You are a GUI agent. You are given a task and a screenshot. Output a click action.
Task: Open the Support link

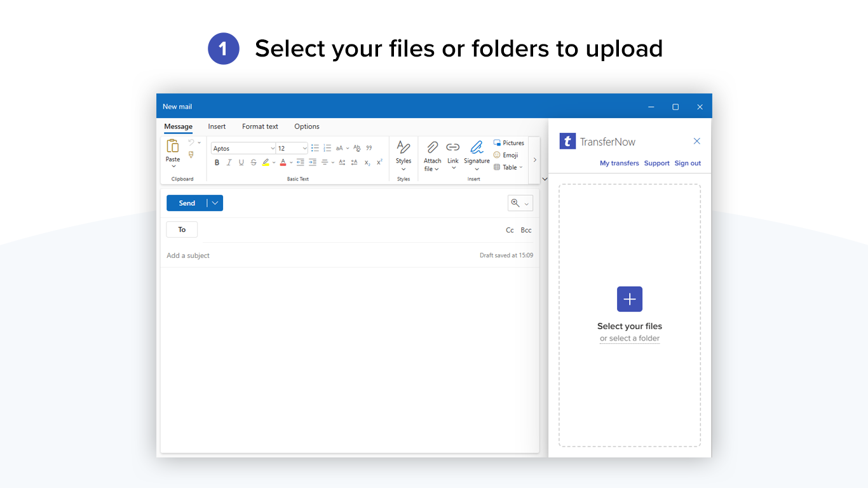click(656, 163)
